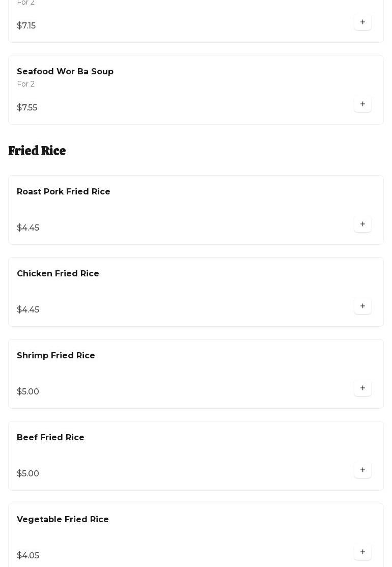Viewport: 392px width, 567px height.
Task: Add Seafood Wor Ba Soup to order
Action: (x=362, y=104)
